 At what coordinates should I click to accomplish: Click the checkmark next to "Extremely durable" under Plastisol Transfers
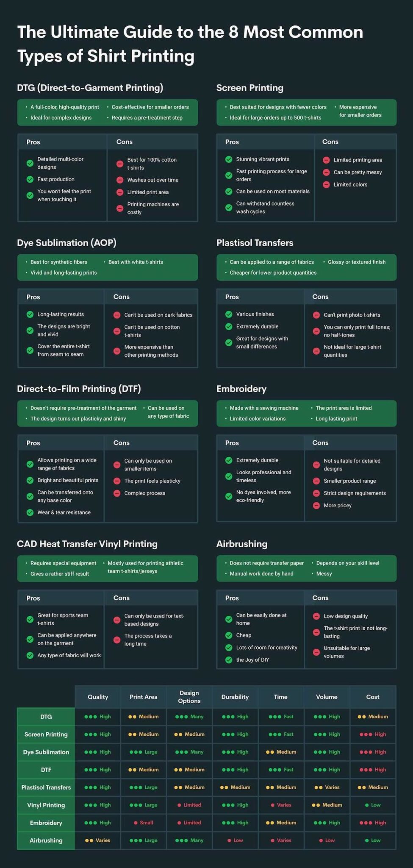(229, 326)
